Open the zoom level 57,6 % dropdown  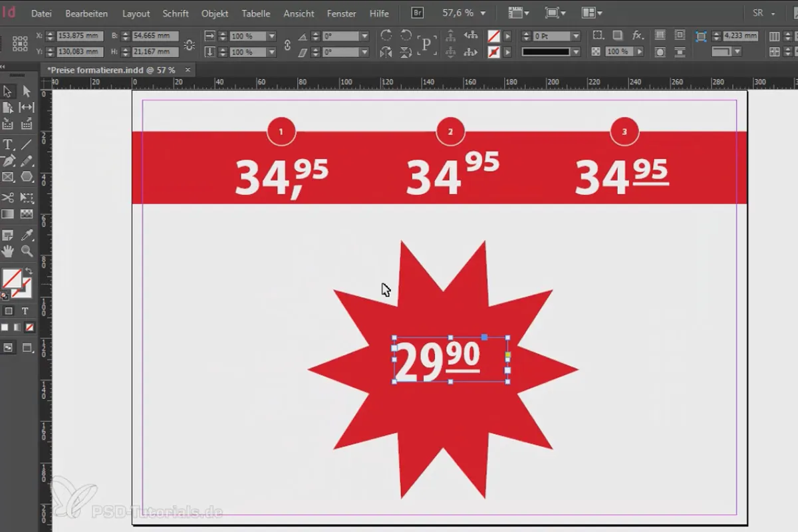(483, 13)
